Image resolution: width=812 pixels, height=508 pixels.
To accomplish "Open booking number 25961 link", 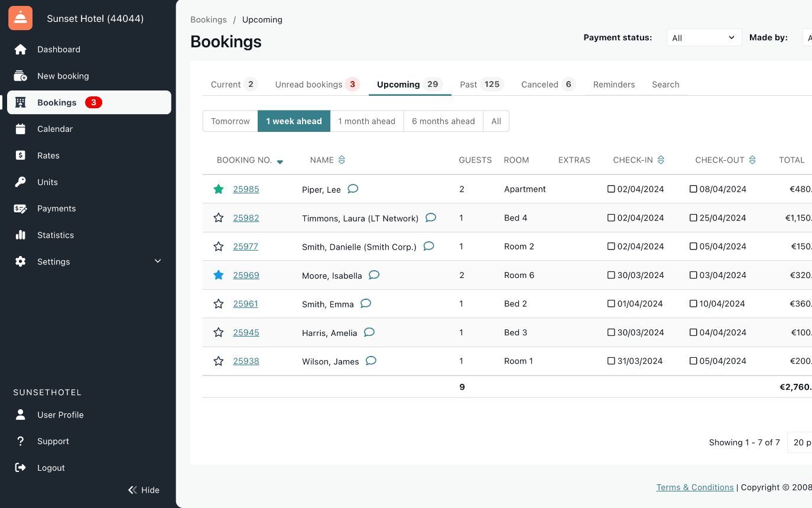I will coord(245,304).
